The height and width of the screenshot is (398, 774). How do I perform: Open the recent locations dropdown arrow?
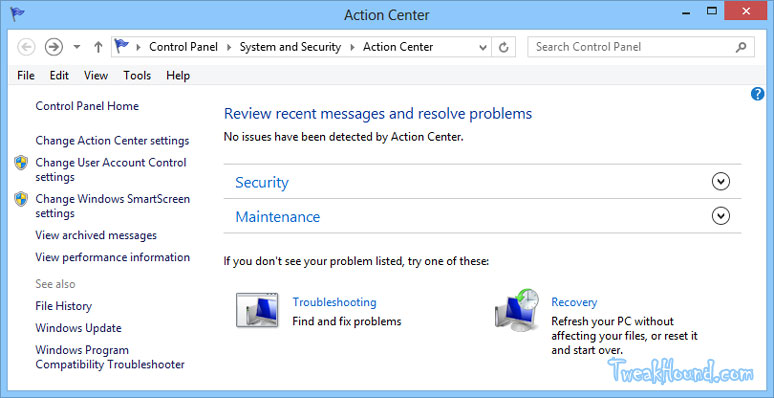[77, 47]
